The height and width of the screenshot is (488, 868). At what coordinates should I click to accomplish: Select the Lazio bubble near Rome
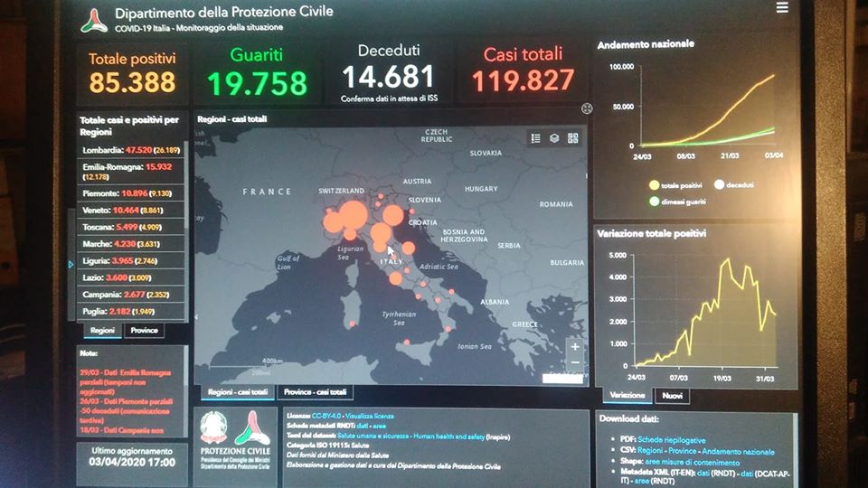[395, 278]
